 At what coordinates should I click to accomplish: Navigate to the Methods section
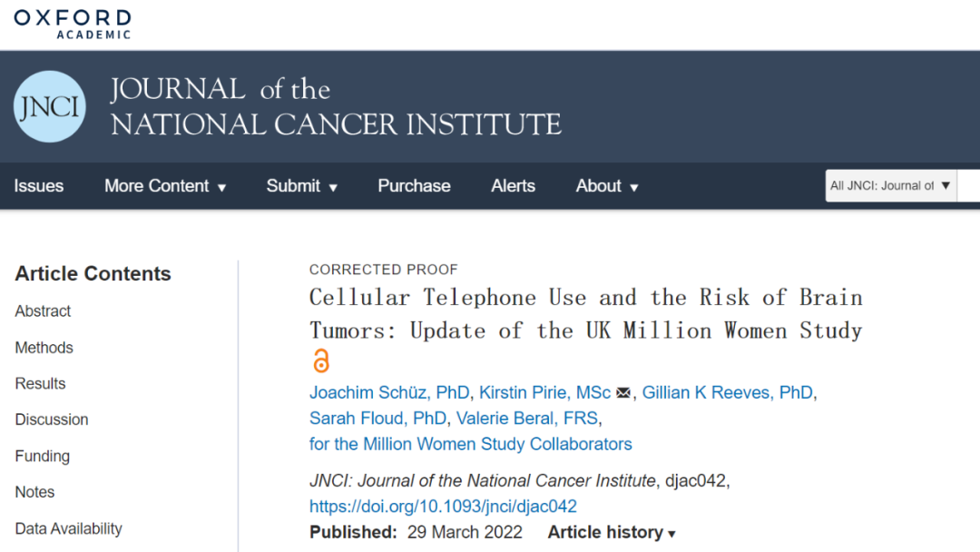tap(44, 348)
